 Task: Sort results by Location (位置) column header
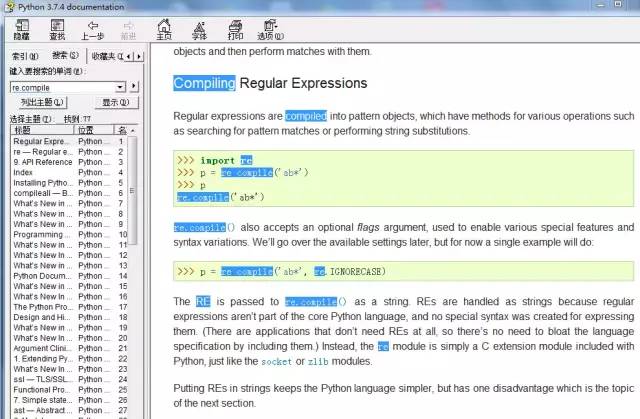point(93,130)
